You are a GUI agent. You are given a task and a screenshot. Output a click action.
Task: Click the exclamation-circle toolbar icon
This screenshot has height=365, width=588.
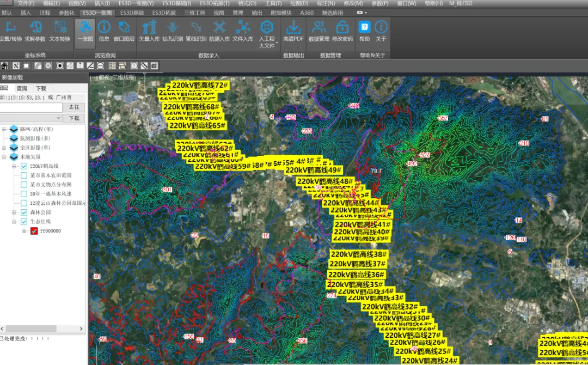(134, 66)
